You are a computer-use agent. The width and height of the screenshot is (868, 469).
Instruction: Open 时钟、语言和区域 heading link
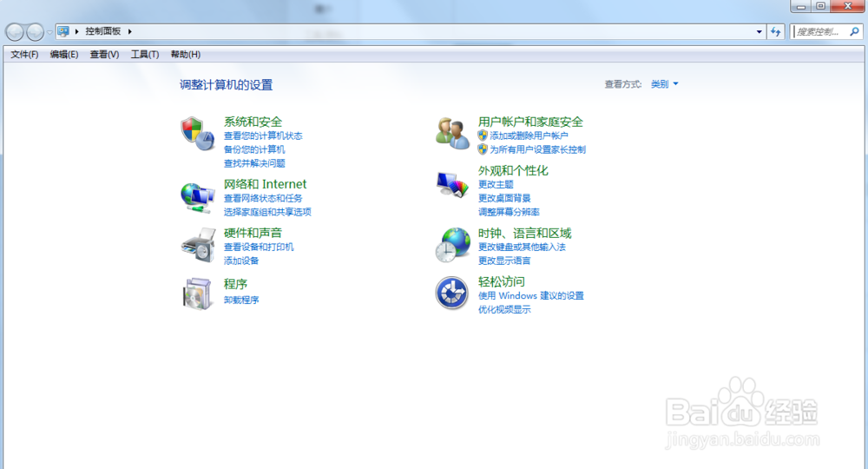point(525,233)
